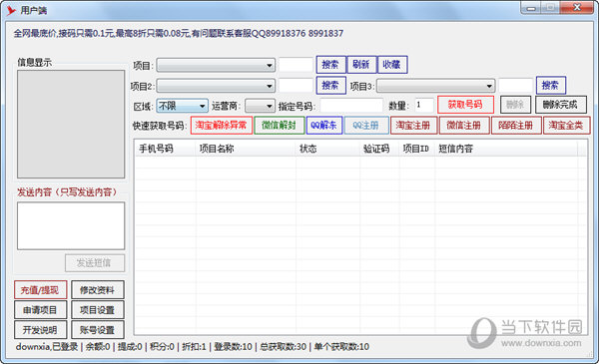Click the 数量 quantity field
599x364 pixels.
click(x=424, y=106)
